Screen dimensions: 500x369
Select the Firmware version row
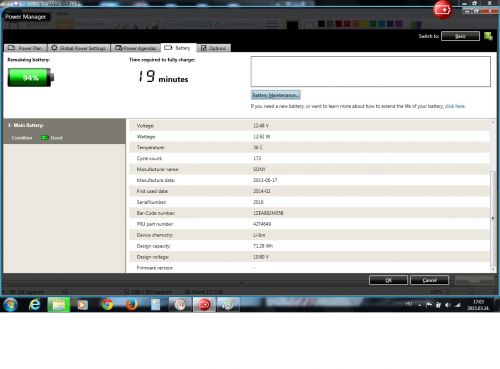pos(310,268)
